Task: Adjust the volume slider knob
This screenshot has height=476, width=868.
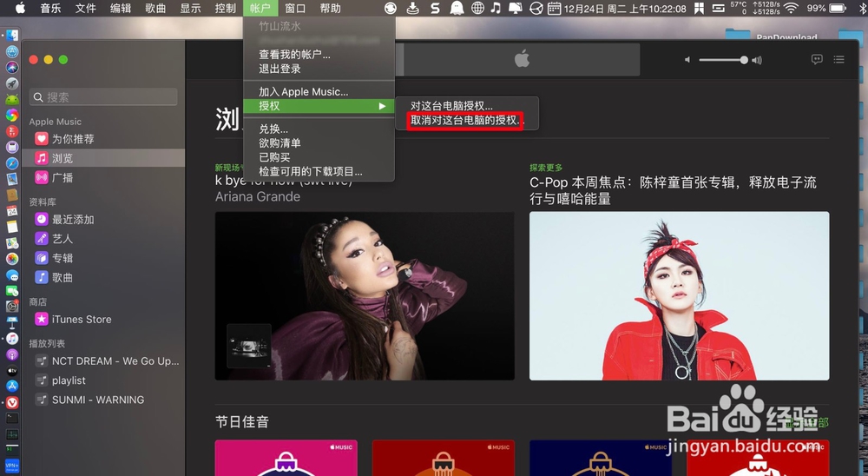Action: pyautogui.click(x=744, y=60)
